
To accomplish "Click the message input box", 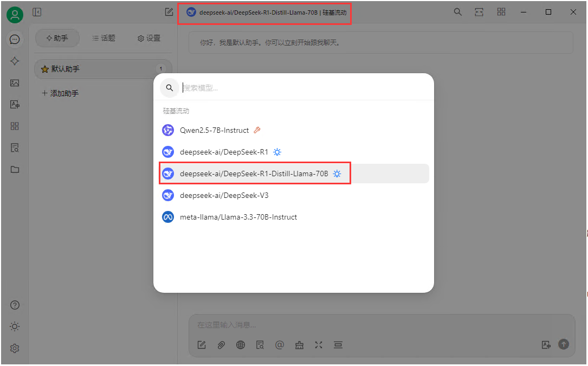I will click(382, 325).
